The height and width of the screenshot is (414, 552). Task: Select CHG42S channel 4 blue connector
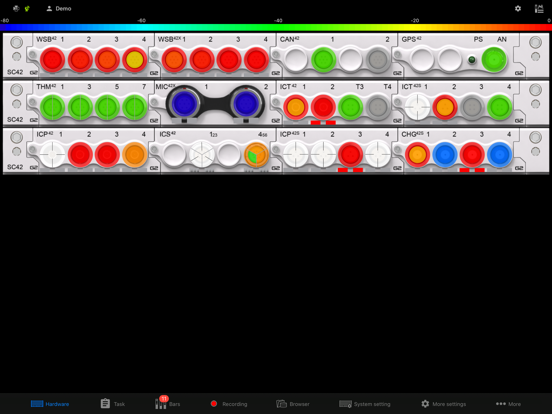500,155
